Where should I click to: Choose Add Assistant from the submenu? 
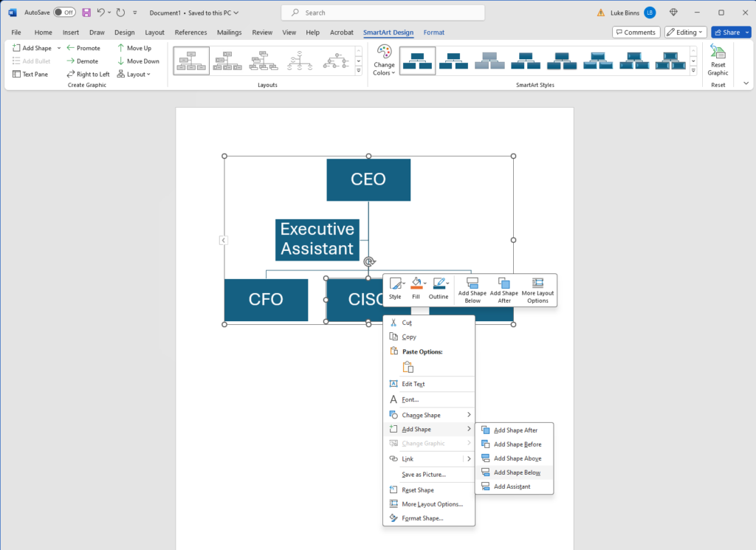[512, 487]
